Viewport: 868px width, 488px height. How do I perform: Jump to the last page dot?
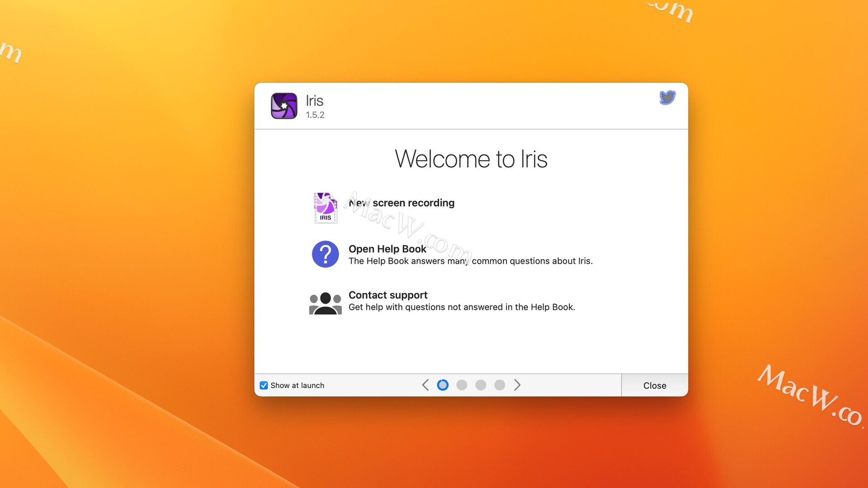(x=500, y=385)
